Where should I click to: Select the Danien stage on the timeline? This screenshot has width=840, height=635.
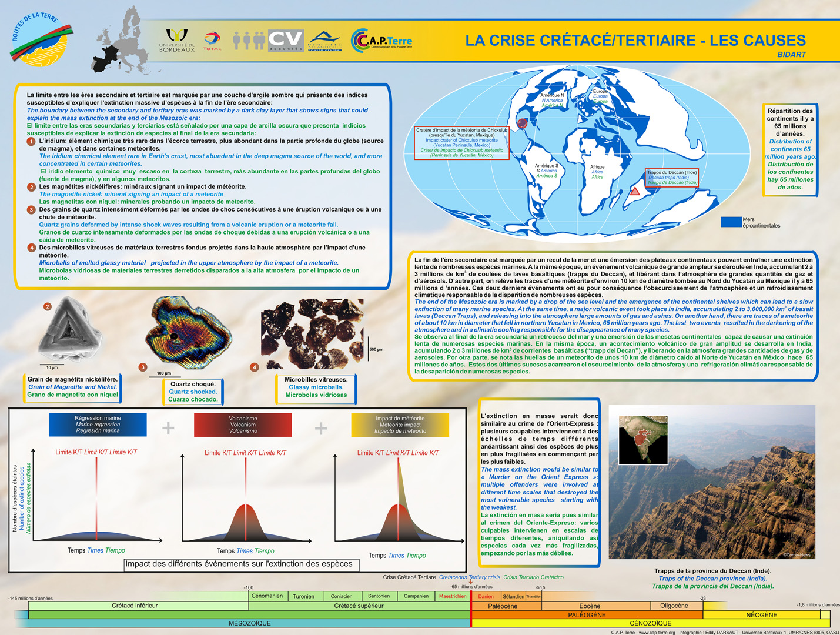[486, 596]
